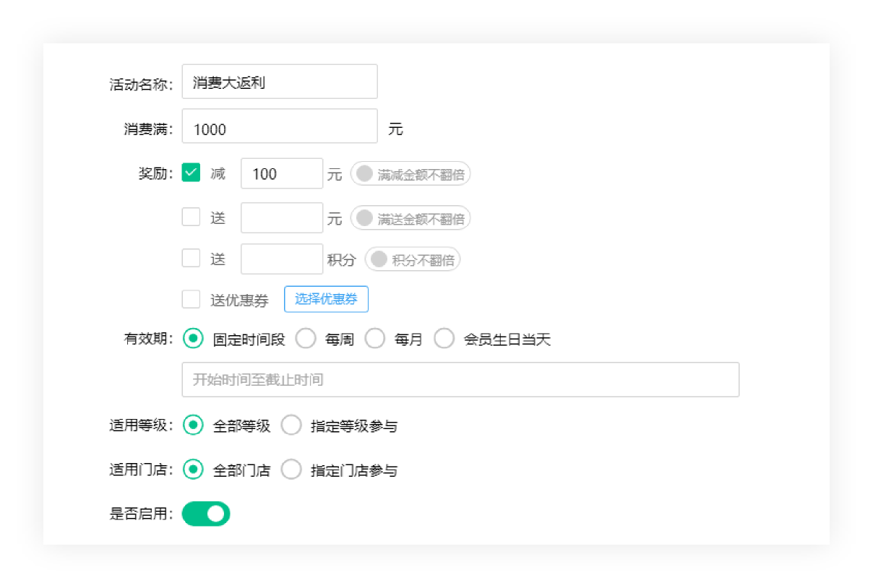Click the 选择优惠券 button
The width and height of the screenshot is (873, 588).
click(326, 299)
